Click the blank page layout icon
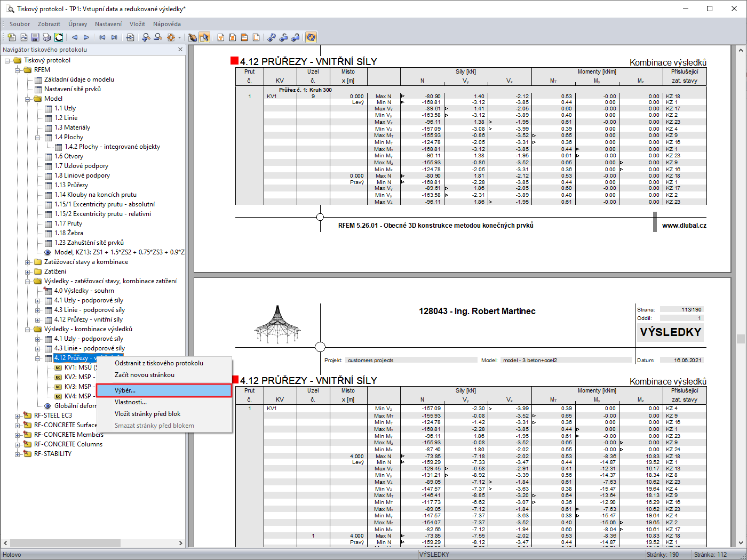Screen dimensions: 747x560 [x=256, y=37]
